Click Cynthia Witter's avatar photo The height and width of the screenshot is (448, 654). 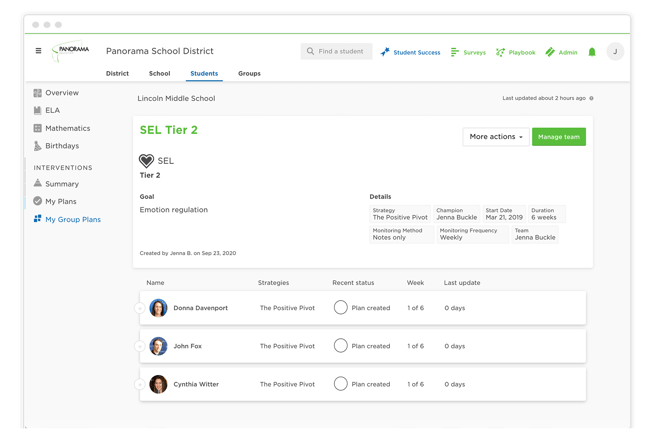click(x=158, y=384)
